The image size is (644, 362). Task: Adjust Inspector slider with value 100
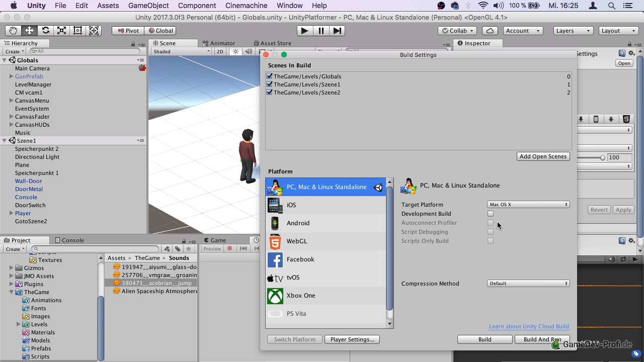coord(603,157)
